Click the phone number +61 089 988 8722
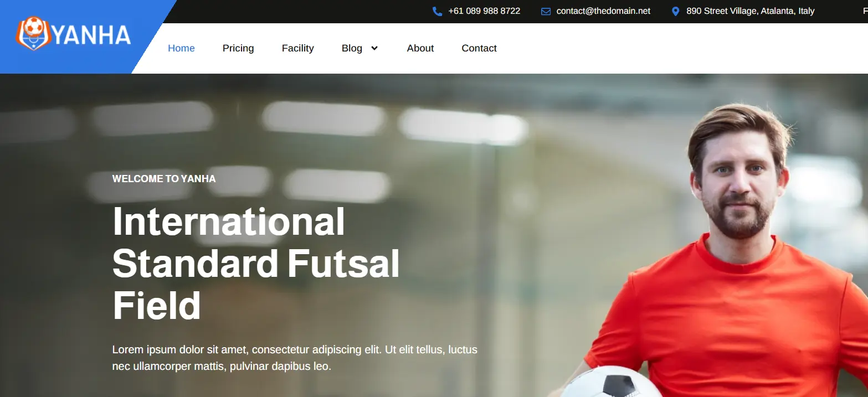868x397 pixels. pos(484,11)
